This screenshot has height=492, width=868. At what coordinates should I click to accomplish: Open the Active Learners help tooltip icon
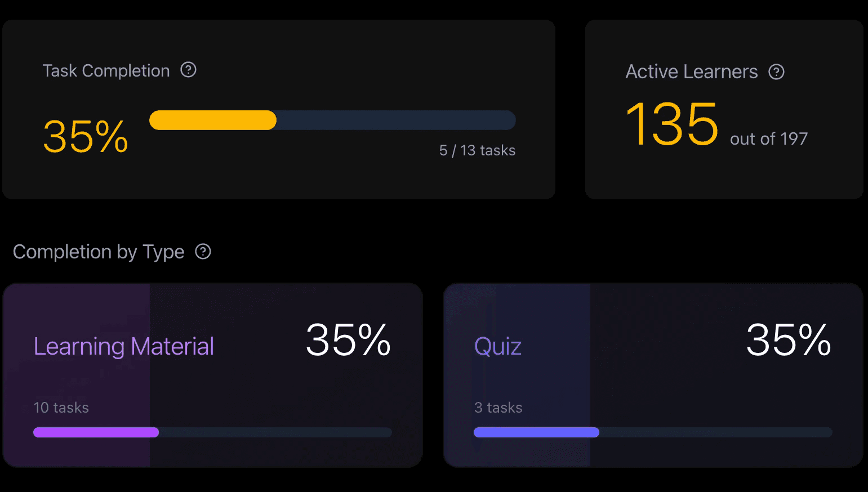(777, 71)
